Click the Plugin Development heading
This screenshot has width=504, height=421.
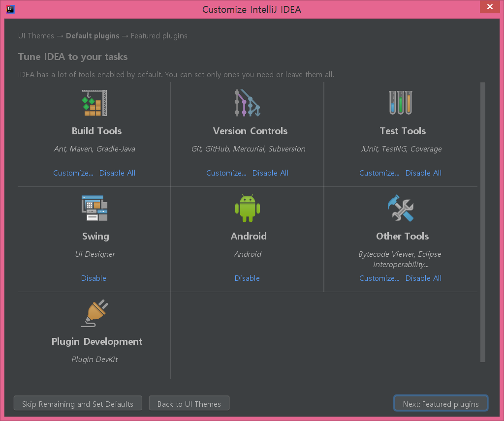(x=97, y=342)
